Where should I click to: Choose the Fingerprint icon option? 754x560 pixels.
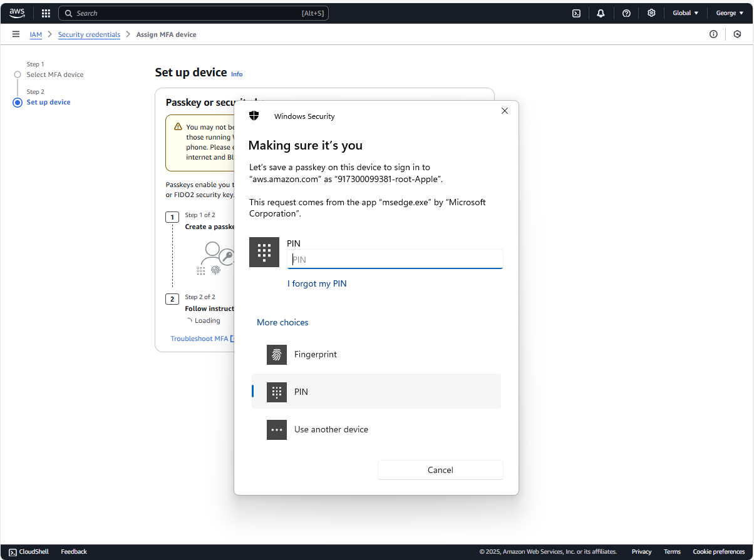click(x=277, y=355)
